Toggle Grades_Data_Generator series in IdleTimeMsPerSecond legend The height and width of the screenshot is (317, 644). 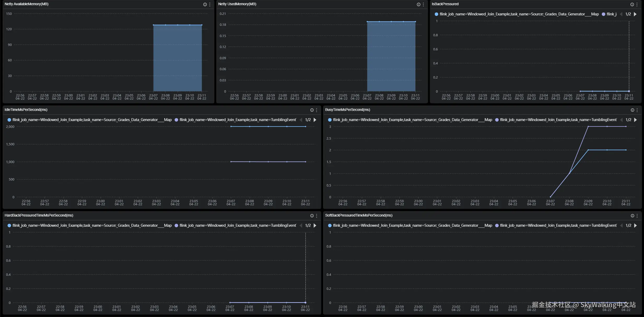[91, 120]
